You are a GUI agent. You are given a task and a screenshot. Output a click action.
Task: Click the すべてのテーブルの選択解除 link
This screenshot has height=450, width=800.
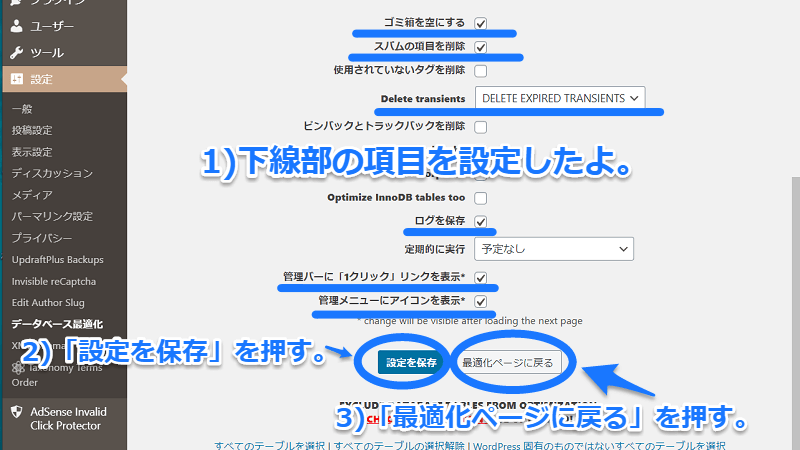click(400, 444)
